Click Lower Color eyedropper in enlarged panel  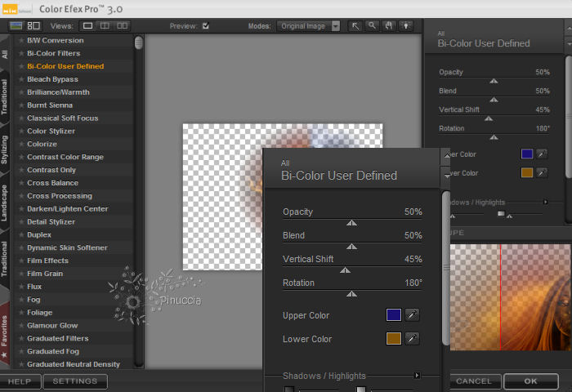tap(412, 339)
